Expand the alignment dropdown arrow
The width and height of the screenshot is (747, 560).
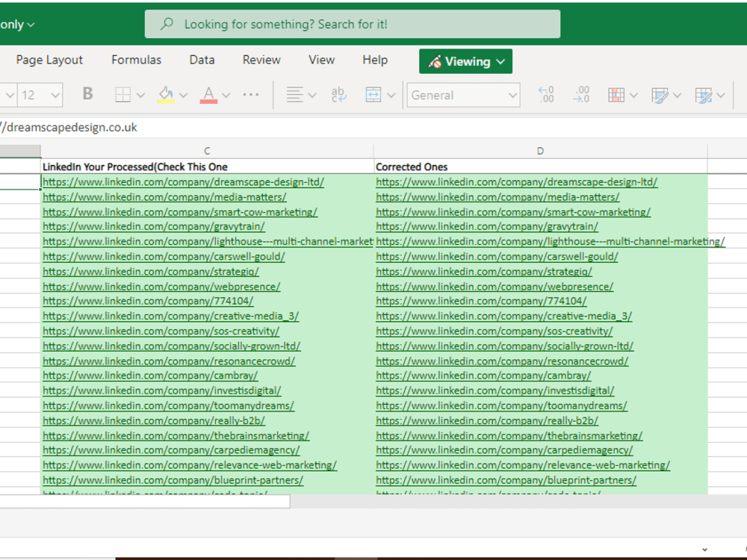[x=312, y=96]
